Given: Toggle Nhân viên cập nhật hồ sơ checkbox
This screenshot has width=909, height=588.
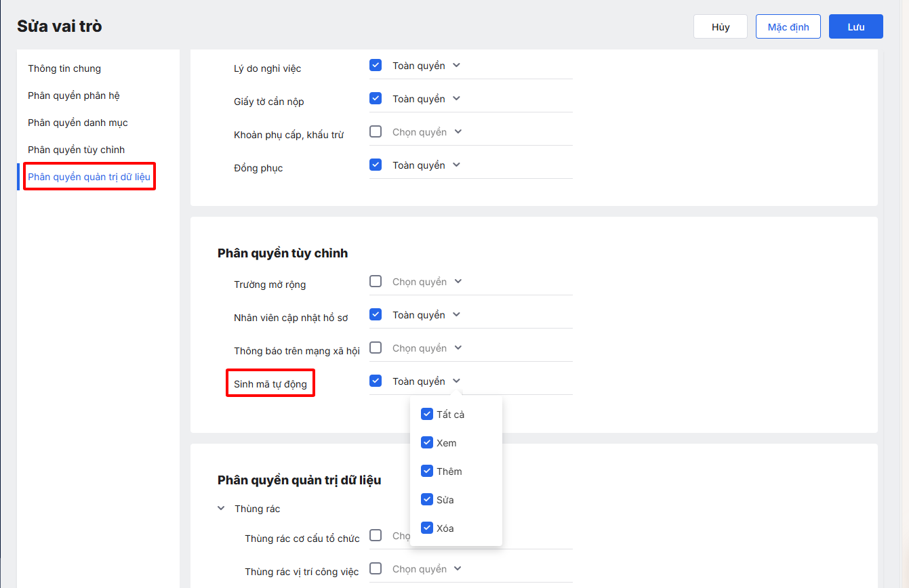Looking at the screenshot, I should tap(376, 315).
